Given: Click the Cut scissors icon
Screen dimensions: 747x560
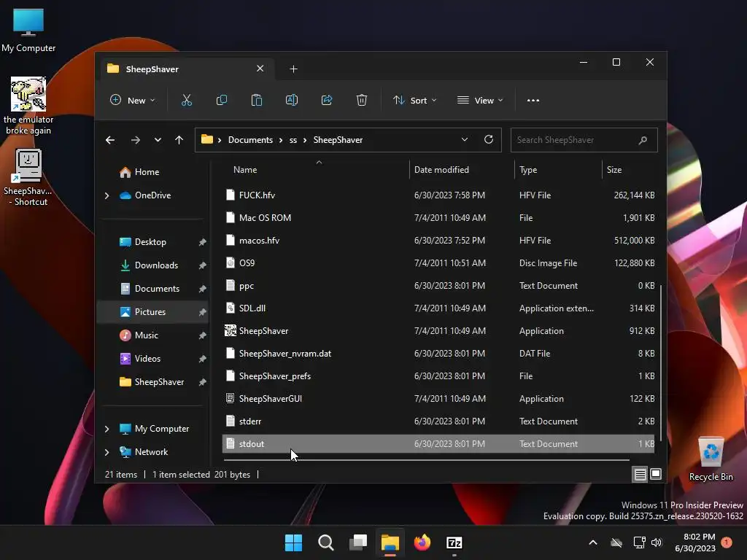Looking at the screenshot, I should coord(186,100).
